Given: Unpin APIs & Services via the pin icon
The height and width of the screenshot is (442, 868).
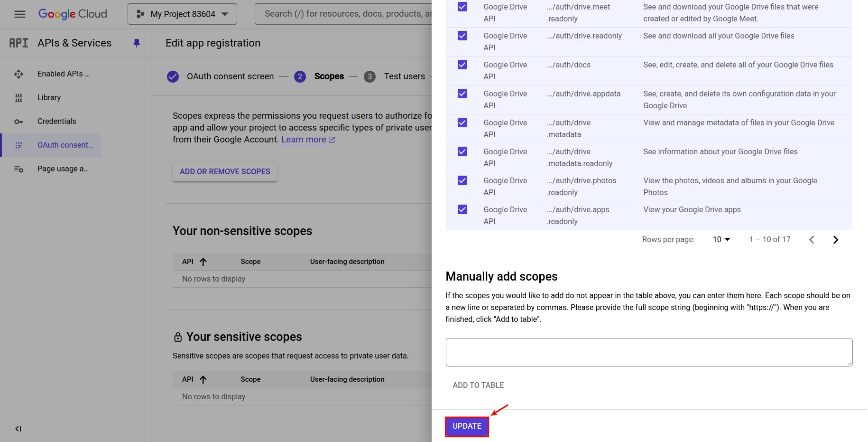Looking at the screenshot, I should tap(137, 43).
